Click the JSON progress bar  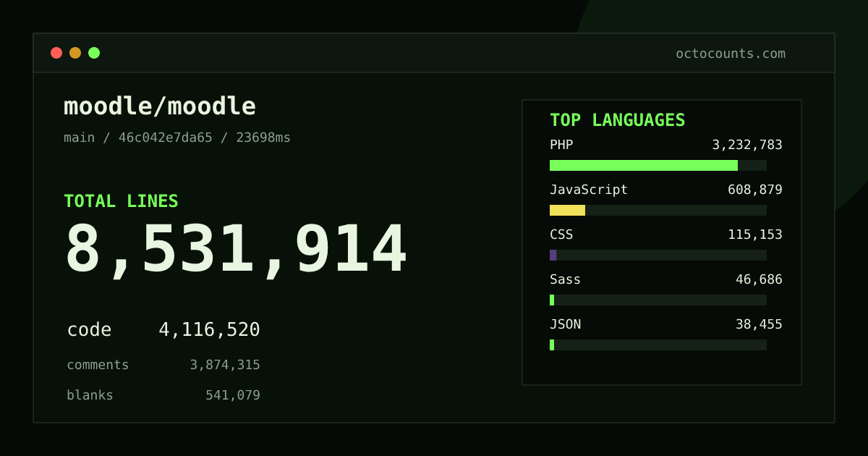[658, 345]
